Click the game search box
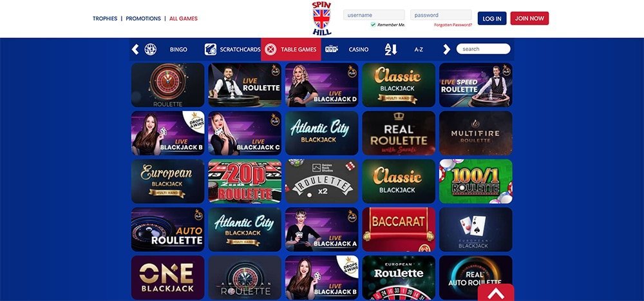The width and height of the screenshot is (644, 301). coord(483,49)
